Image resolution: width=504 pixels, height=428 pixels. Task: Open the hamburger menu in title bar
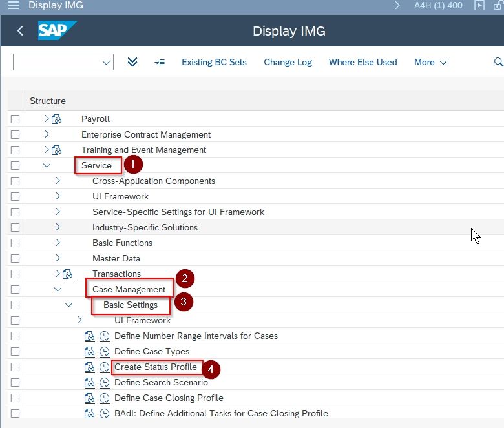pos(13,5)
